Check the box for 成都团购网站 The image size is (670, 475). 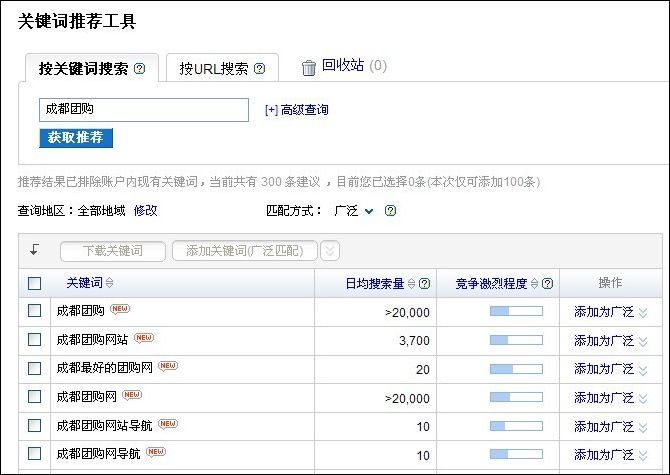click(x=35, y=340)
